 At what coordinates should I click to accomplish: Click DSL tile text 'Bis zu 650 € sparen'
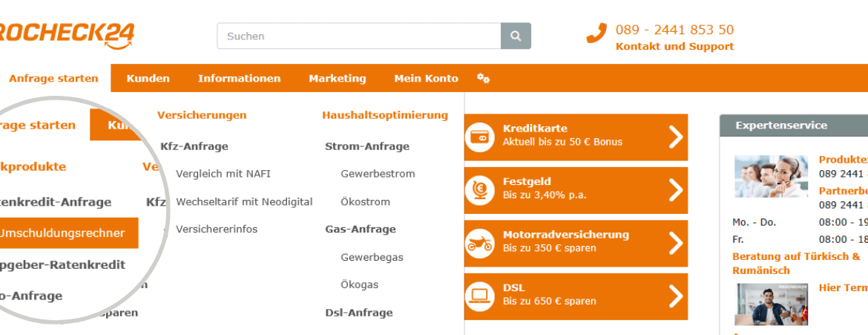549,302
